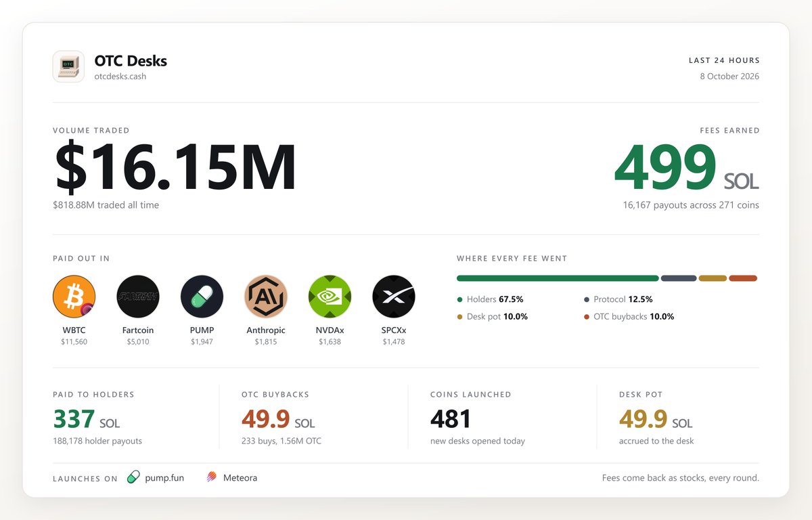The image size is (812, 520).
Task: Click the 'LAST 24 HOURS' label
Action: click(x=724, y=60)
